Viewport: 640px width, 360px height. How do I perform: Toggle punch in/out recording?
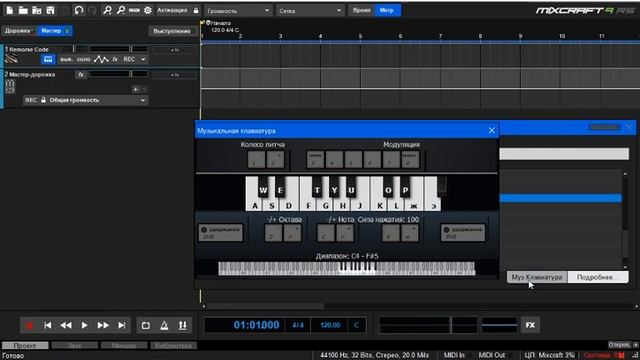(182, 325)
